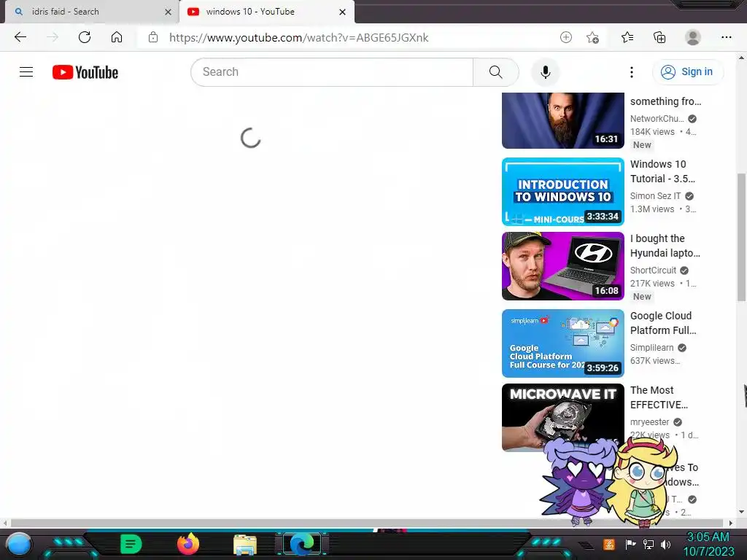Image resolution: width=747 pixels, height=560 pixels.
Task: Click the horizontal scrollbar right arrow
Action: coord(730,523)
